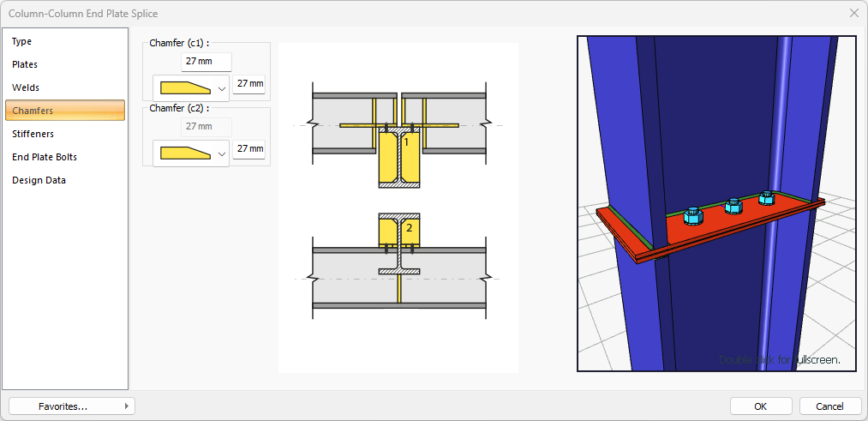868x421 pixels.
Task: Close the Column-Column End Plate Splice dialog
Action: click(x=853, y=13)
